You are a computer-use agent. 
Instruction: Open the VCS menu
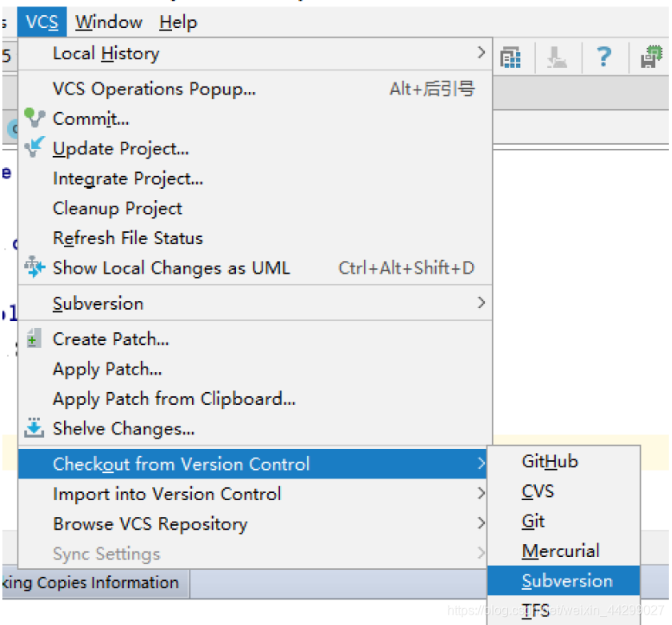[x=42, y=22]
